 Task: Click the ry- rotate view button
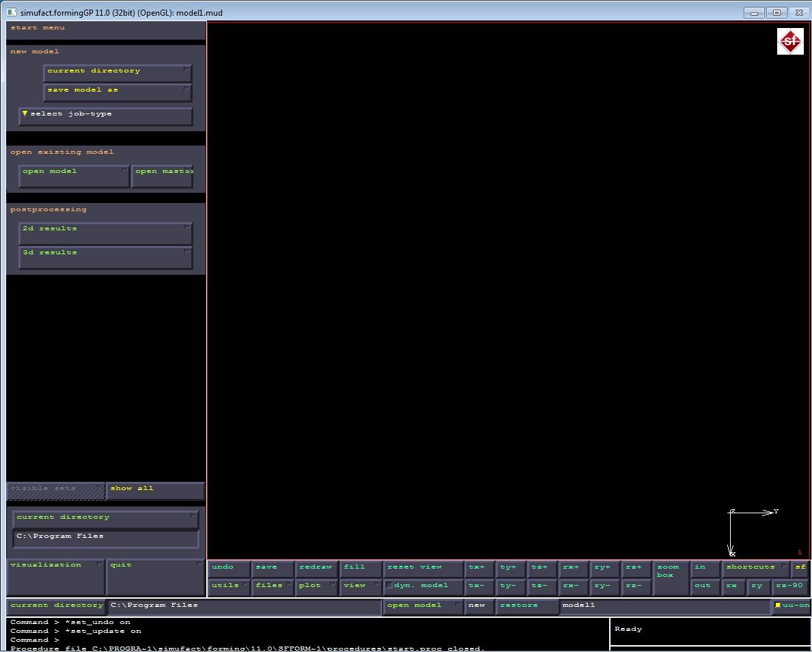[602, 586]
